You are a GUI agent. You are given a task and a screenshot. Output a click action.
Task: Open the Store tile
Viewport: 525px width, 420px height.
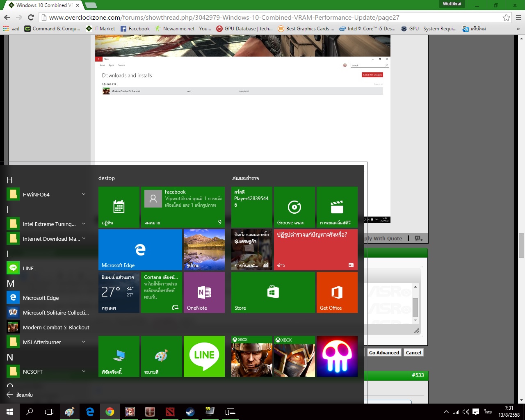tap(273, 292)
